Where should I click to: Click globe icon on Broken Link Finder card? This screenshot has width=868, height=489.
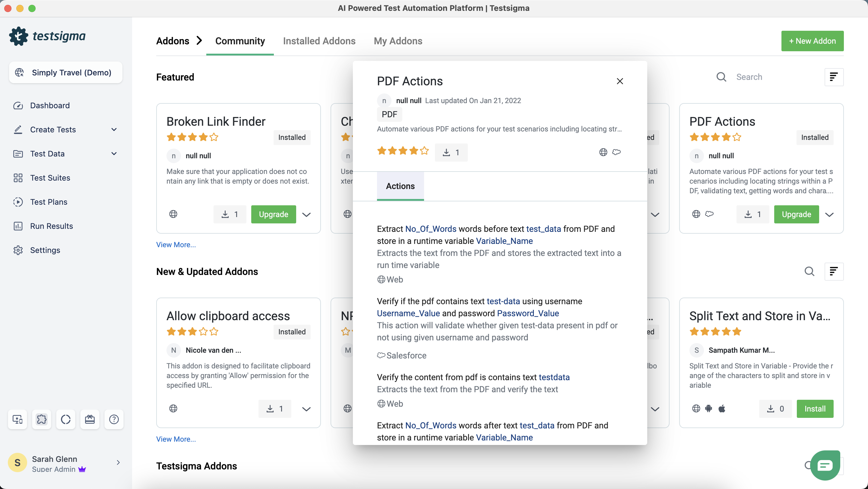(173, 214)
